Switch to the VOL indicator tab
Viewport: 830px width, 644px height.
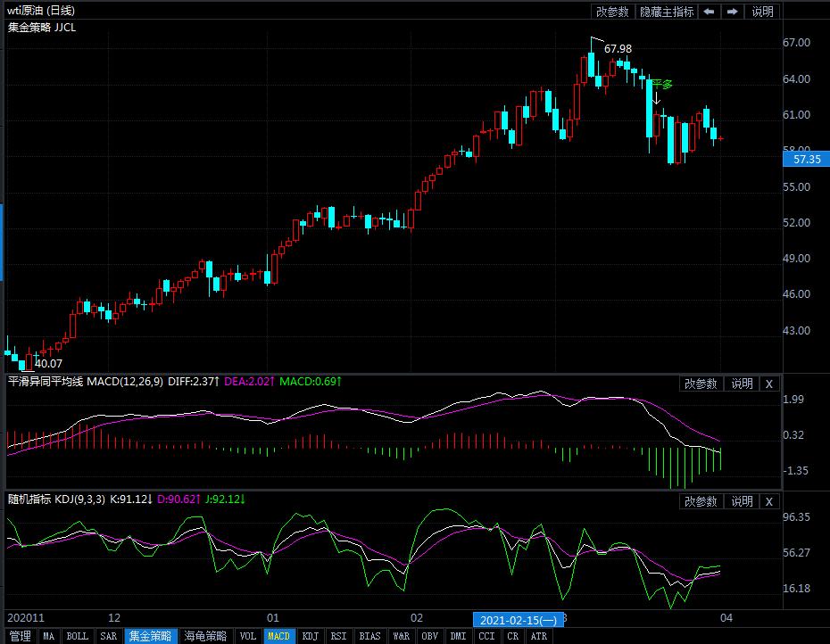tap(248, 636)
